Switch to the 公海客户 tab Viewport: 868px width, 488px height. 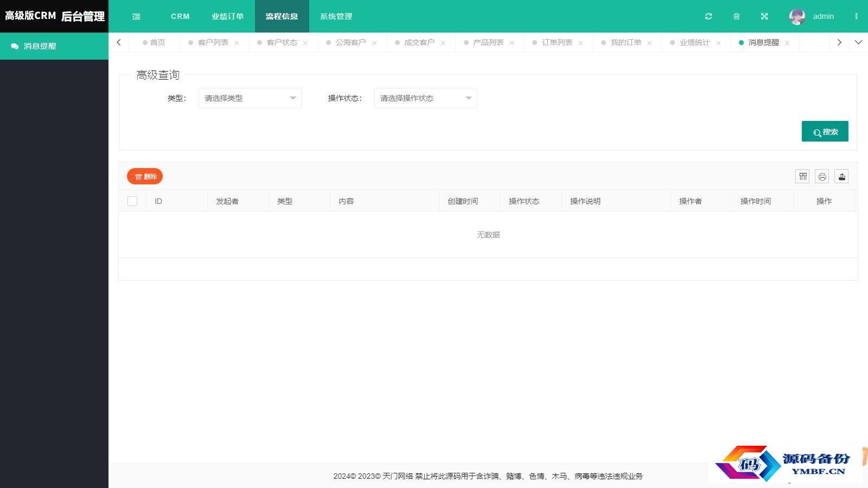(x=350, y=42)
